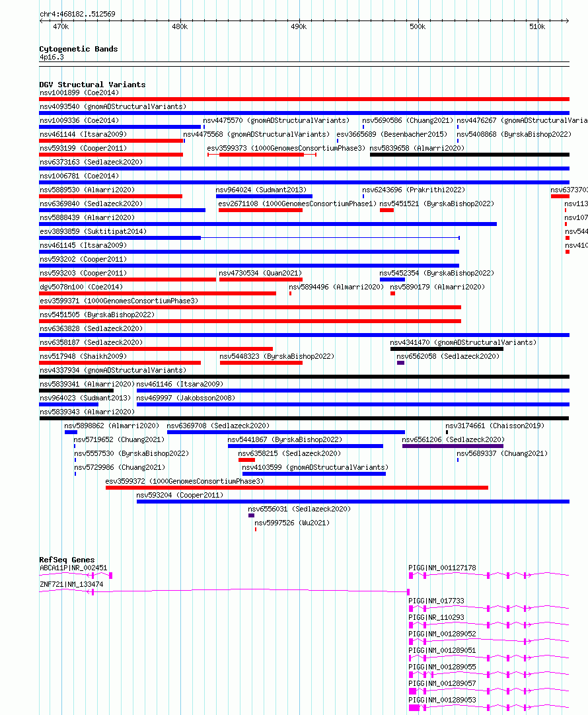Click nsv6561206 (Sedlazeck2020) purple bar
This screenshot has width=588, height=715.
tap(453, 446)
